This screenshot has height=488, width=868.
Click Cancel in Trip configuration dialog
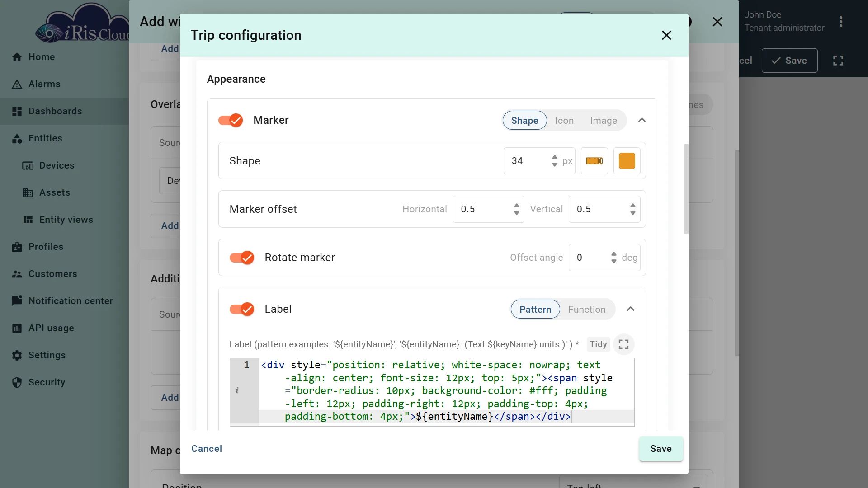point(206,449)
